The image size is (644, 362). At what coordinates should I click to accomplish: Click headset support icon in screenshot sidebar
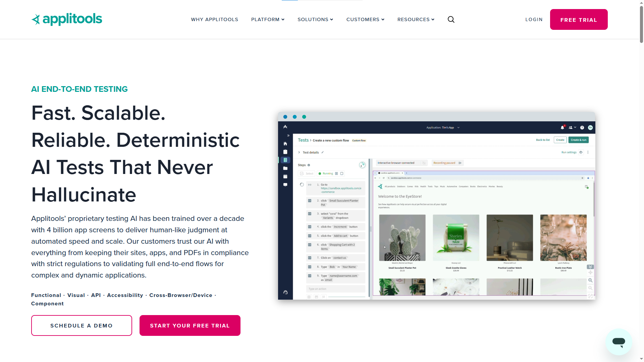pyautogui.click(x=285, y=292)
